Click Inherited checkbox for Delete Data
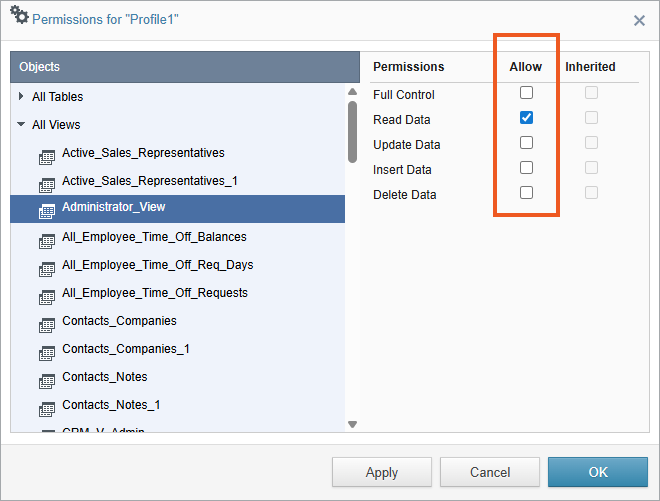 [591, 193]
